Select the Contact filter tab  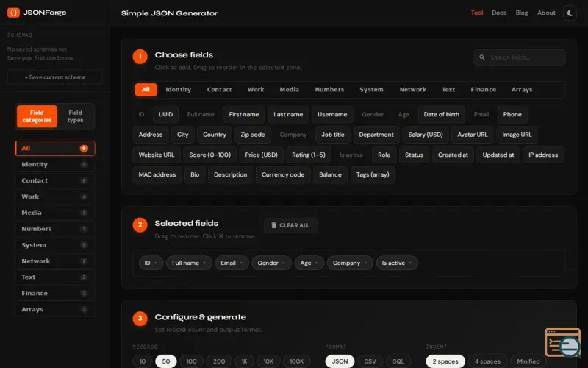(x=219, y=90)
